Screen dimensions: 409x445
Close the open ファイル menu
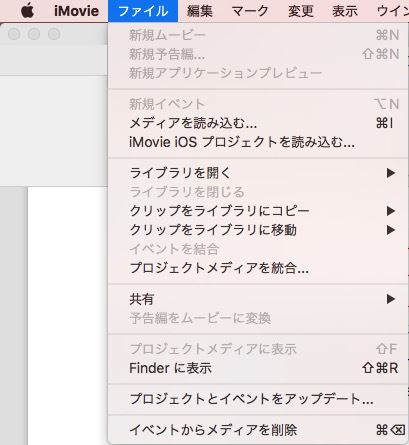click(x=143, y=11)
